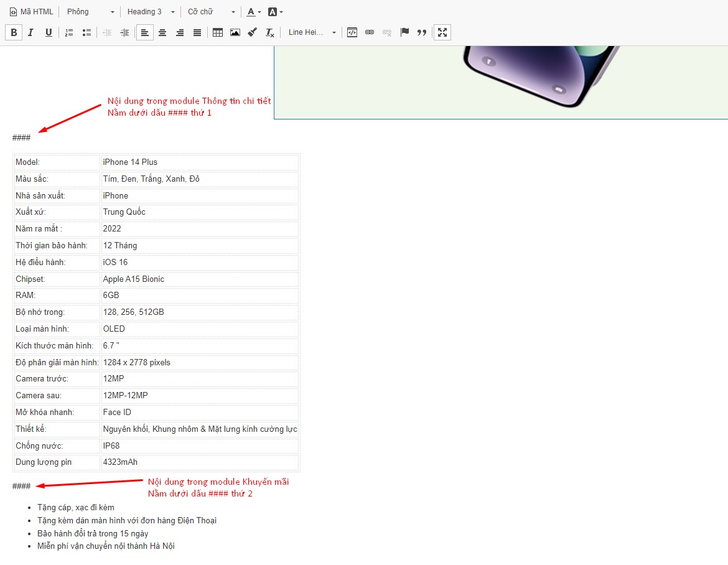The width and height of the screenshot is (728, 565).
Task: Click the "6.7 "" screen size cell
Action: [200, 345]
